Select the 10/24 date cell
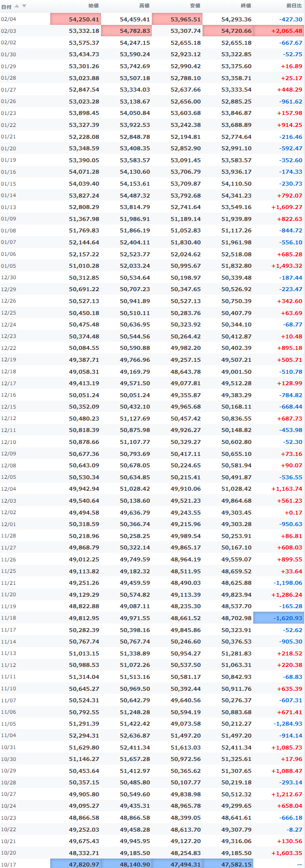Viewport: 305px width, 868px height. pos(8,806)
